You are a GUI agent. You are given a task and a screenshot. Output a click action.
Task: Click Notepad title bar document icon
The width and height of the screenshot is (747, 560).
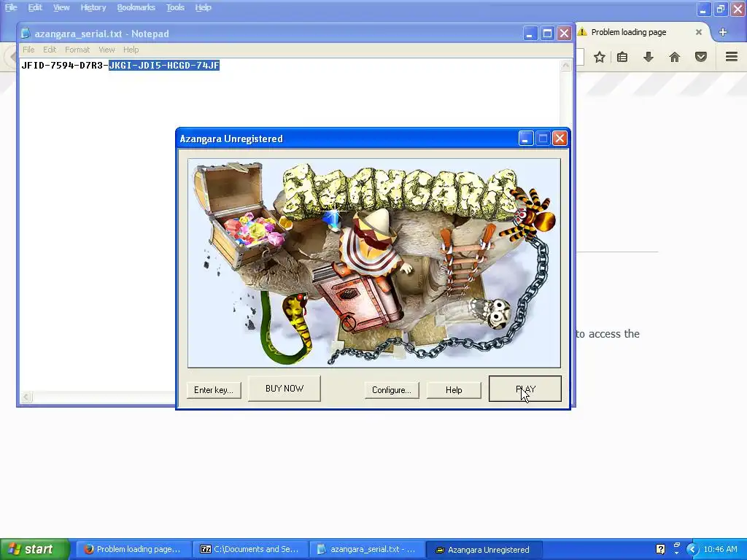point(26,34)
